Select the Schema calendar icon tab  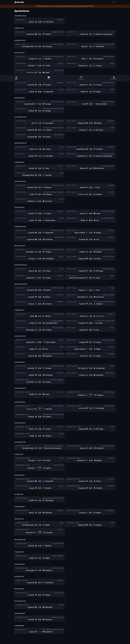[x=49, y=78]
